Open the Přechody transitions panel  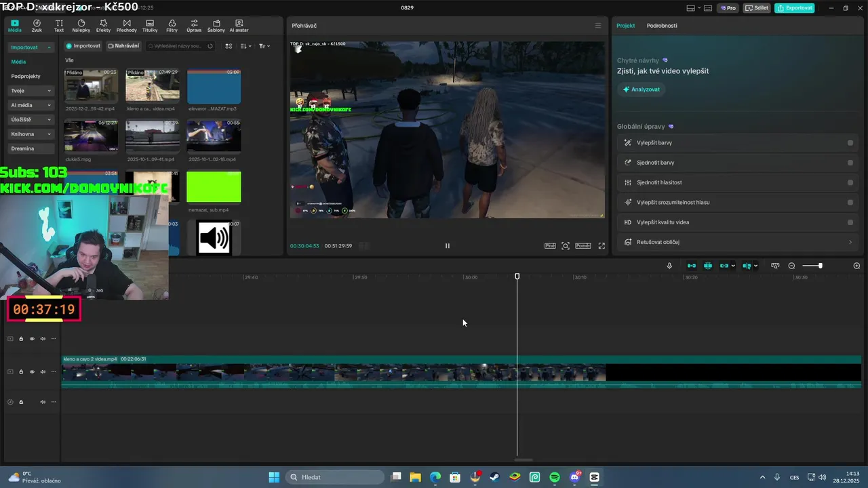tap(127, 26)
